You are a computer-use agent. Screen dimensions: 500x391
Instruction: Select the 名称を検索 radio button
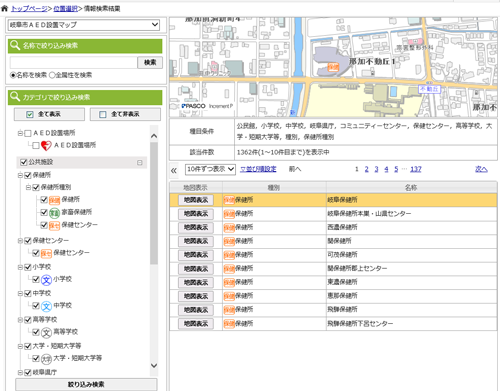click(x=13, y=75)
